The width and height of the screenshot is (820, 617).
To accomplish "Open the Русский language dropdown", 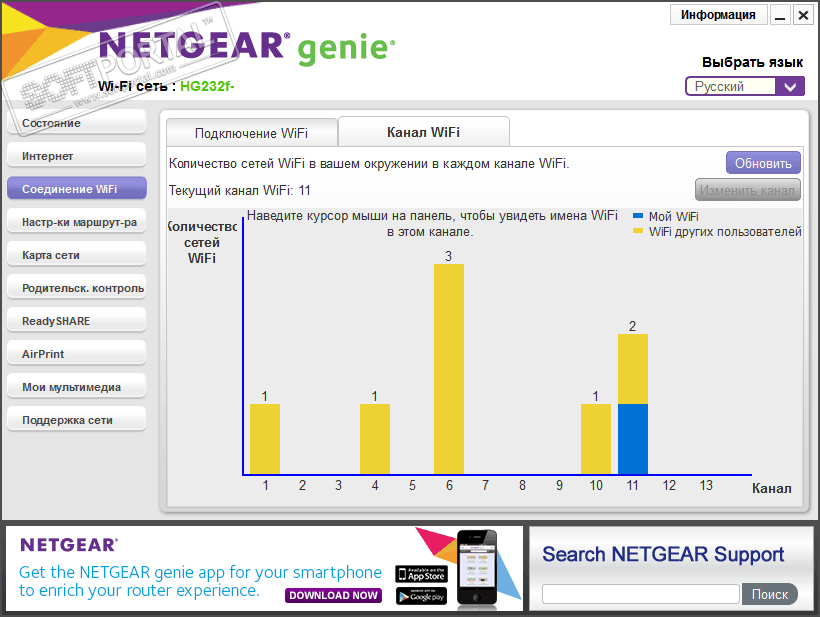I will [x=745, y=86].
